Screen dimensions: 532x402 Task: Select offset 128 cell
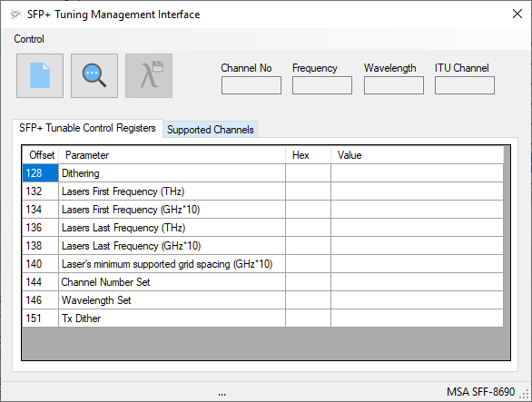pos(41,173)
